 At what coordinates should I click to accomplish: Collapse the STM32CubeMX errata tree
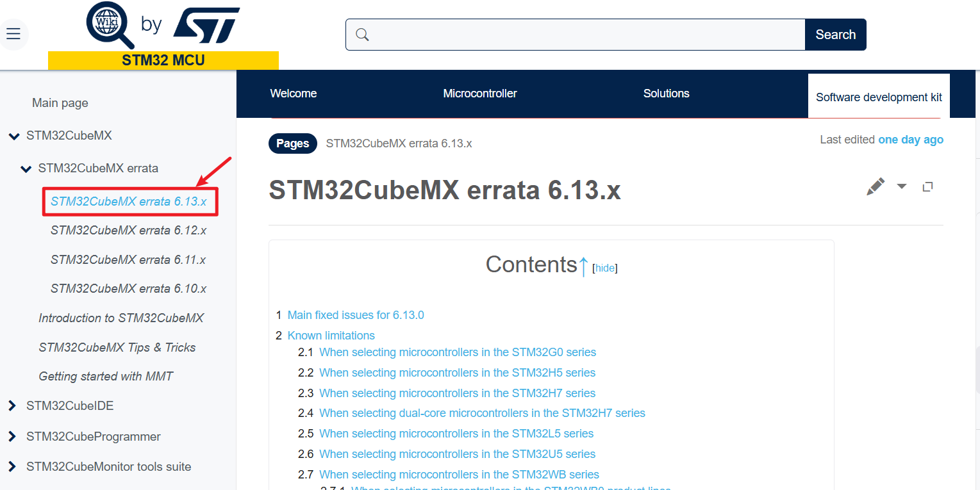coord(26,168)
